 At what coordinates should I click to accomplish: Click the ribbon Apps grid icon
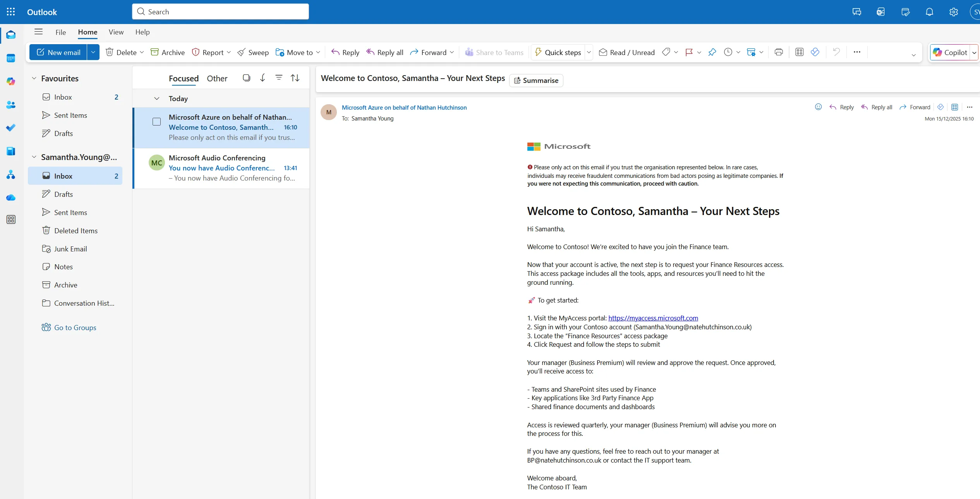[x=799, y=52]
